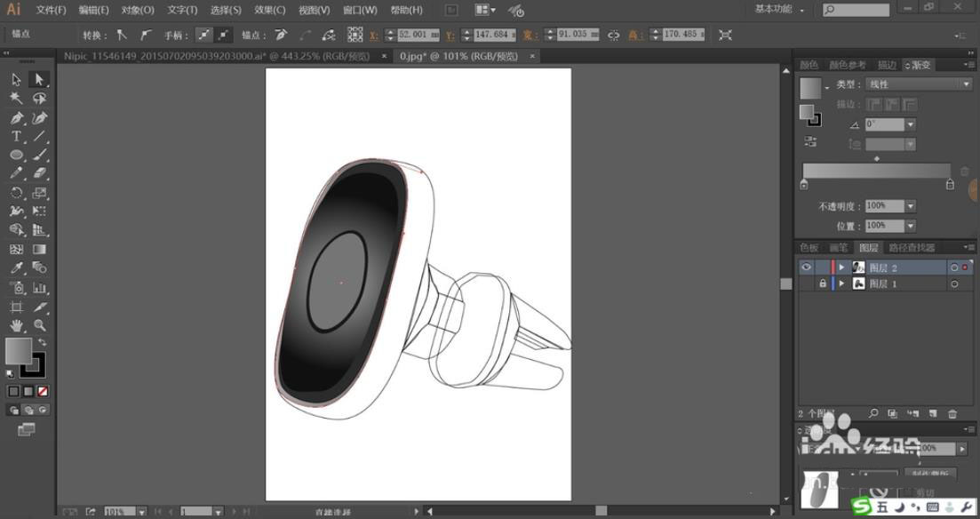Viewport: 980px width, 519px height.
Task: Set fill to None in toolbox
Action: pyautogui.click(x=43, y=391)
